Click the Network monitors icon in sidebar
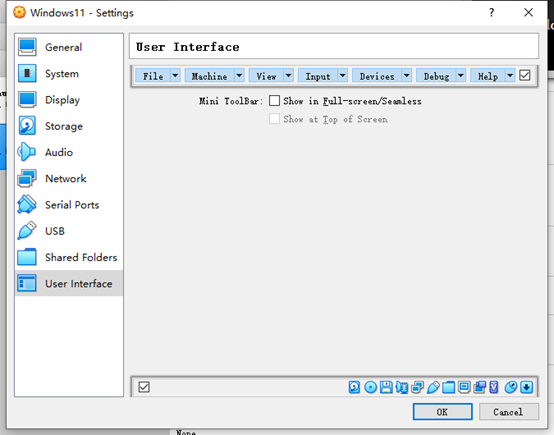 (x=27, y=178)
